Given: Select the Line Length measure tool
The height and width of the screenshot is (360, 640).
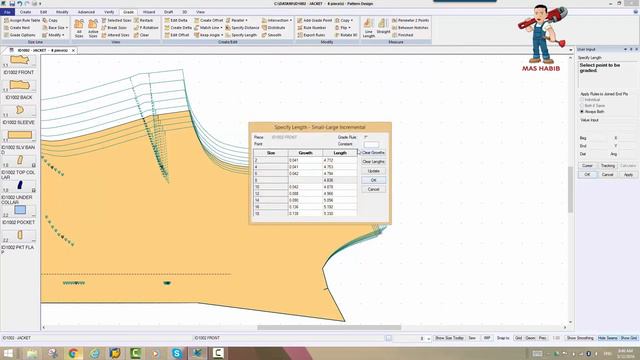Looking at the screenshot, I should (x=368, y=28).
